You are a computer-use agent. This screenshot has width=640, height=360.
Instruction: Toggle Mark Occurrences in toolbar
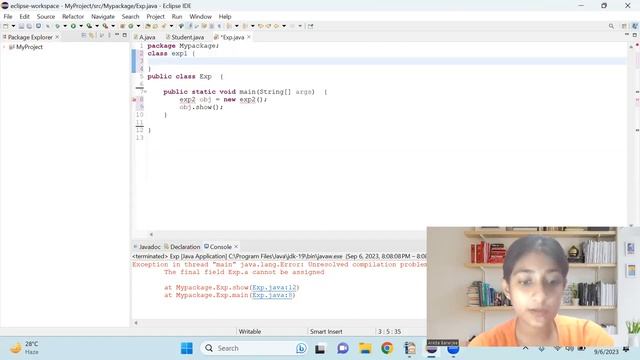pos(190,26)
